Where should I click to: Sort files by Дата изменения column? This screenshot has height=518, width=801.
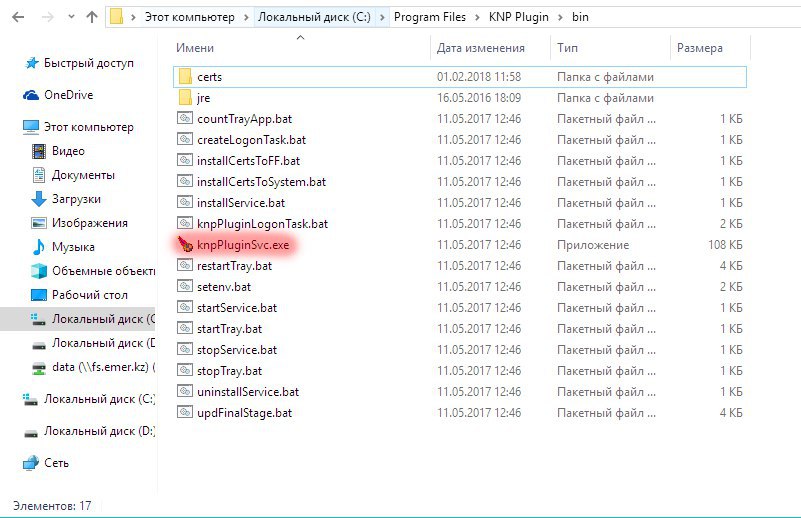[481, 48]
